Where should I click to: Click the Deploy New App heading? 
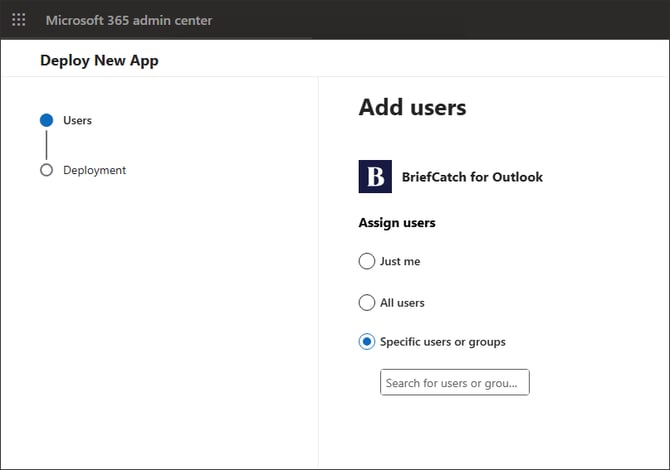(x=99, y=61)
